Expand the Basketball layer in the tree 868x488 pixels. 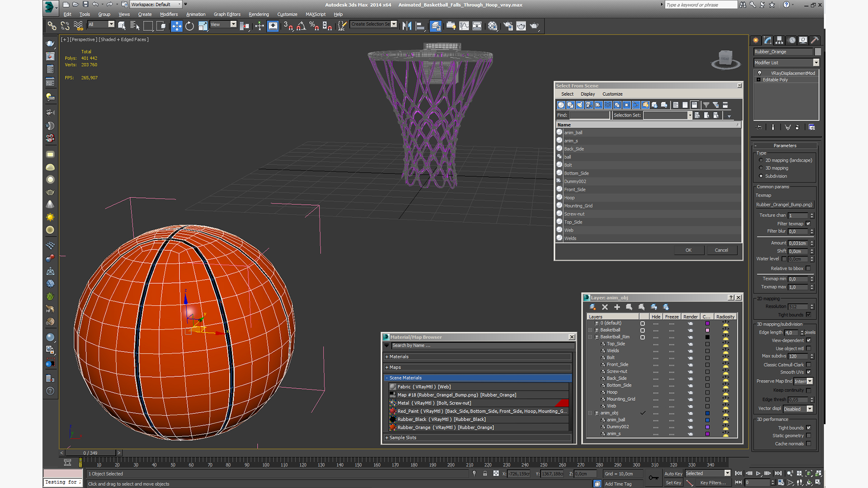click(x=590, y=330)
